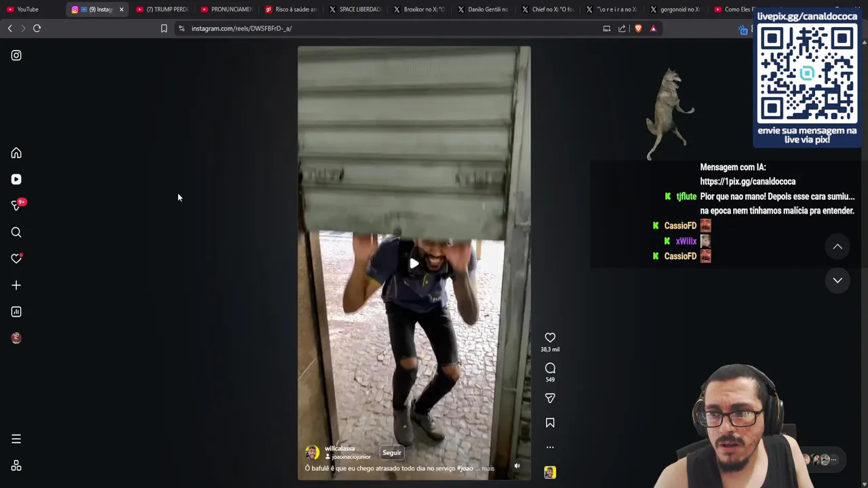Expand caption with 'mais' link

(x=488, y=468)
